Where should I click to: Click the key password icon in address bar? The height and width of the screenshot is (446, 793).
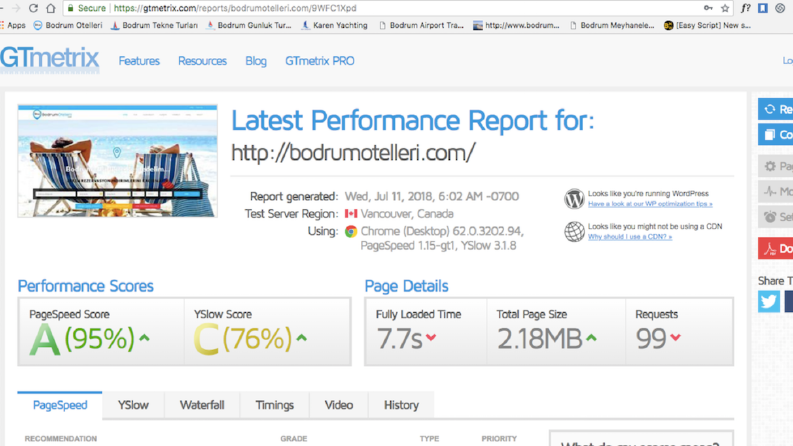point(708,8)
